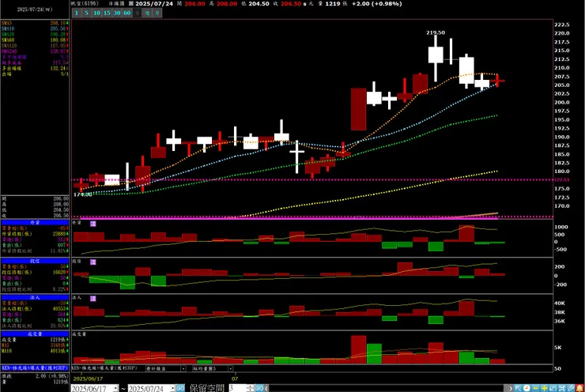Switch to the daily (日) chart button
The image size is (585, 392).
(138, 13)
